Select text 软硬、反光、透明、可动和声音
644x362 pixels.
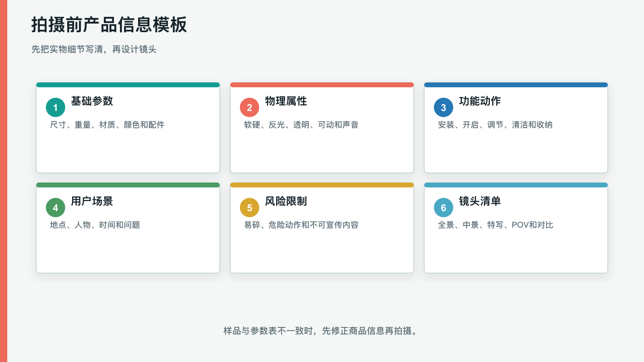click(301, 125)
